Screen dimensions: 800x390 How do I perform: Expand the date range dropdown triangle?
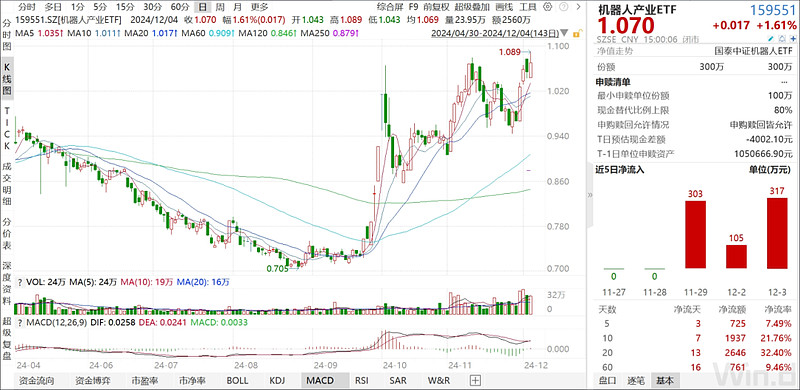click(564, 33)
